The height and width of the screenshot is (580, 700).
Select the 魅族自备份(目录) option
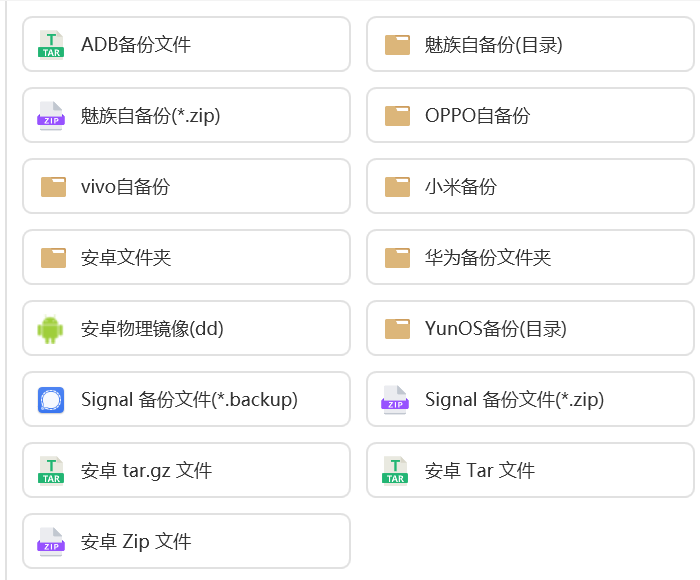(530, 44)
